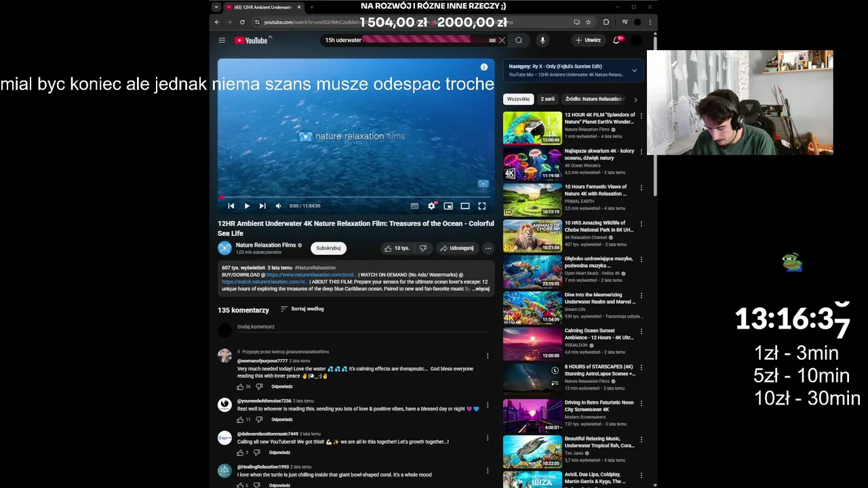
Task: Open Nature Relaxation Films channel avatar
Action: pos(224,248)
